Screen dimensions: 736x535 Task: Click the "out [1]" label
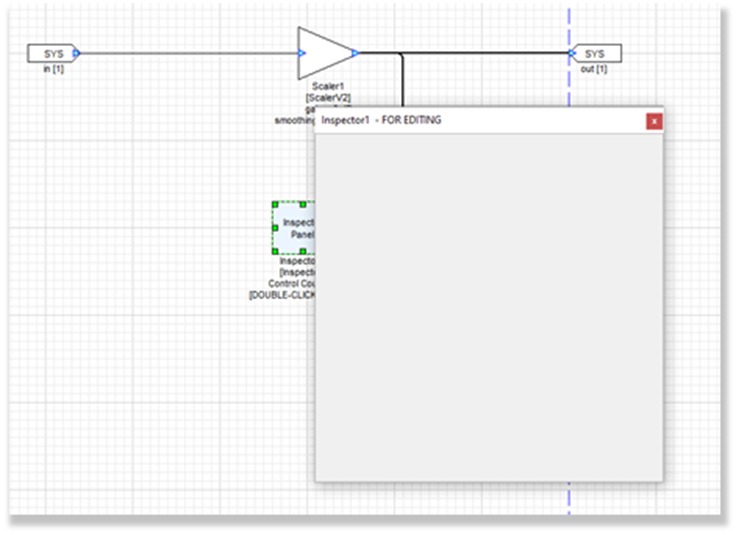594,69
